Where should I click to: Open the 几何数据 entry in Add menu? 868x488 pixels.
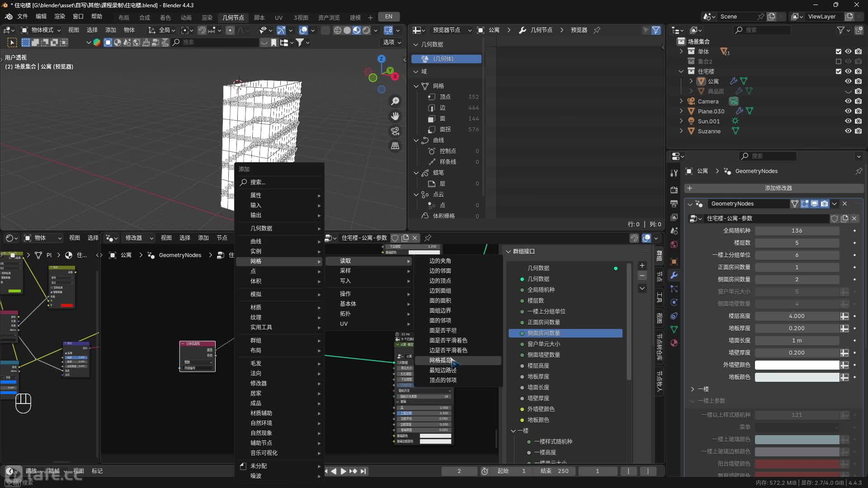pos(279,228)
